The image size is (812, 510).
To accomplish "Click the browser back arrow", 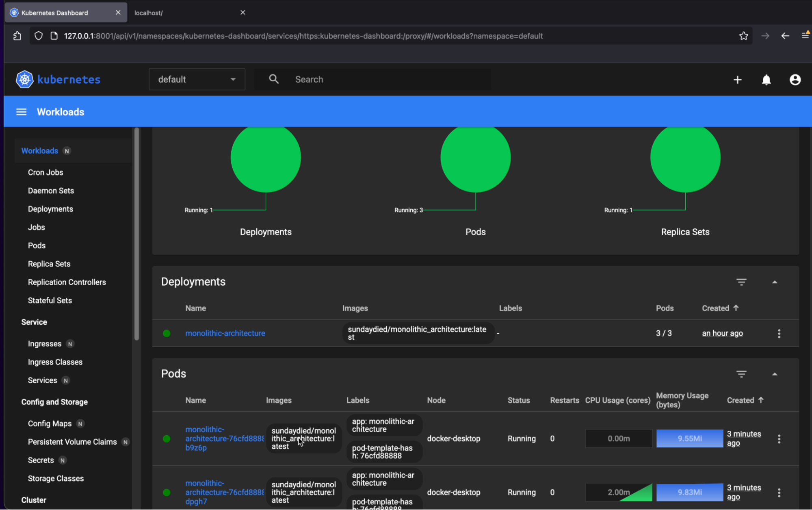I will [785, 36].
